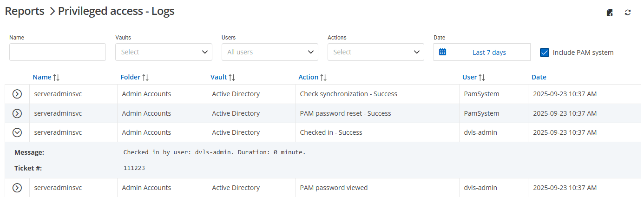The image size is (644, 197).
Task: Expand the Check synchronization - Success row
Action: 17,94
